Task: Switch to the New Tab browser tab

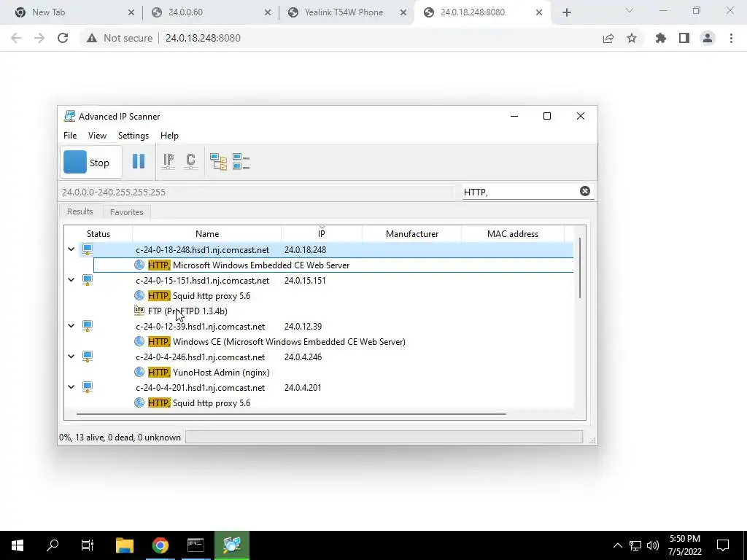Action: [48, 12]
